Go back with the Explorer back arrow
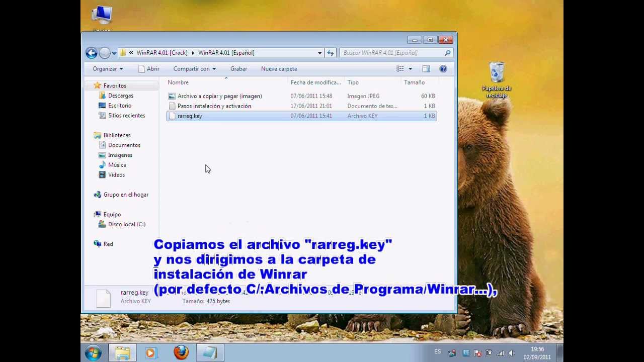644x362 pixels. pyautogui.click(x=91, y=53)
